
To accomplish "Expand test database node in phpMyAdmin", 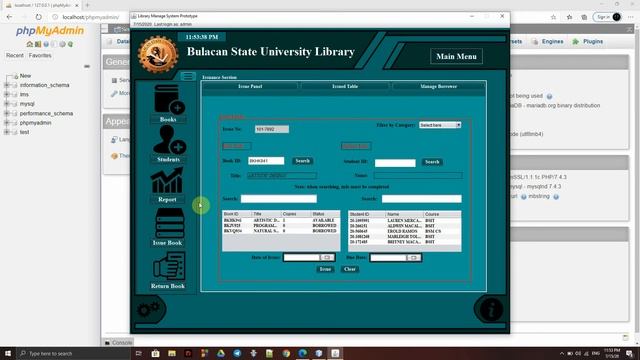I will [7, 132].
